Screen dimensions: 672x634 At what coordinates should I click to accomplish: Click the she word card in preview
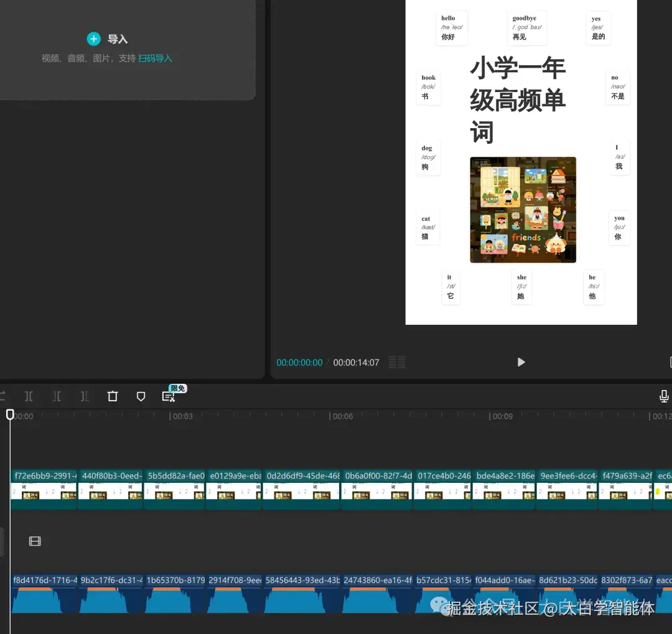[521, 287]
